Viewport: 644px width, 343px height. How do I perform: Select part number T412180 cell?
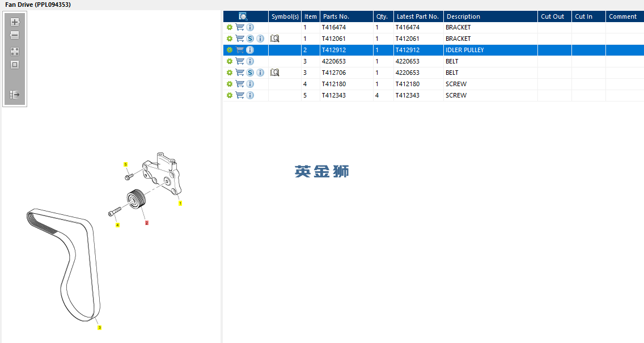346,84
